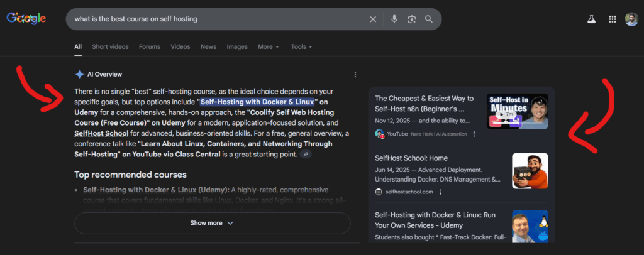Open SelfHost School: Home result title

click(x=411, y=158)
